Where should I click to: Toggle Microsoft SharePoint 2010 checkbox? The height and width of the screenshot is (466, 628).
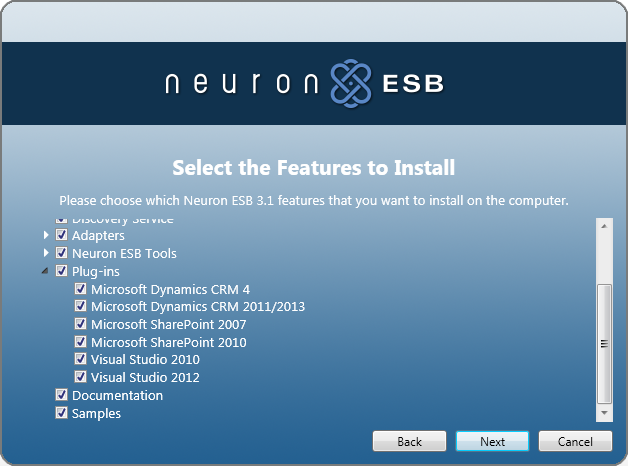pos(81,341)
